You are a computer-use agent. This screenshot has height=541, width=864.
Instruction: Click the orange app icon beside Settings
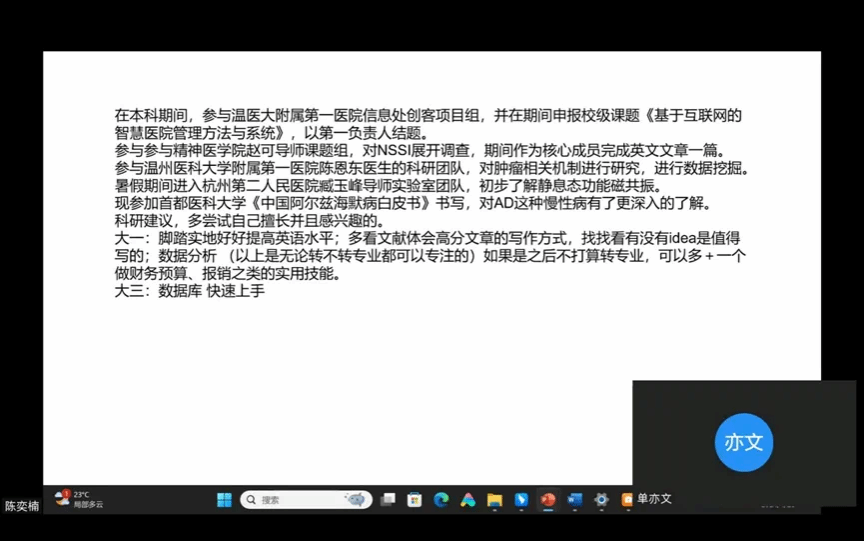point(627,499)
